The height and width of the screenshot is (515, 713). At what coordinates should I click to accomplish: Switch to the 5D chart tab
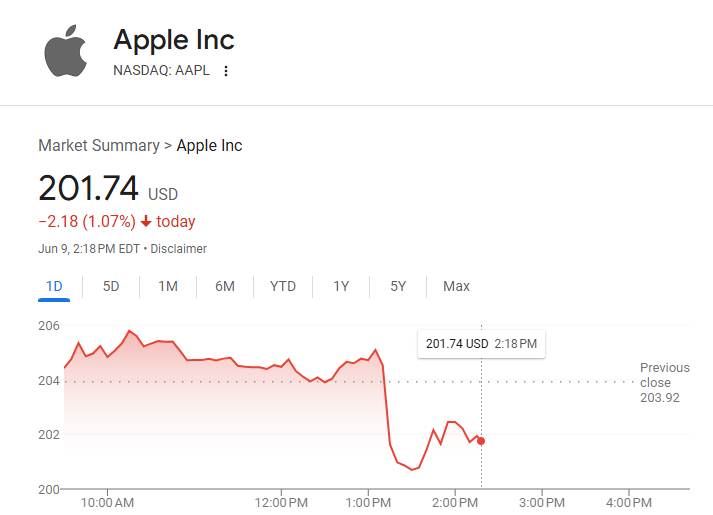coord(111,287)
